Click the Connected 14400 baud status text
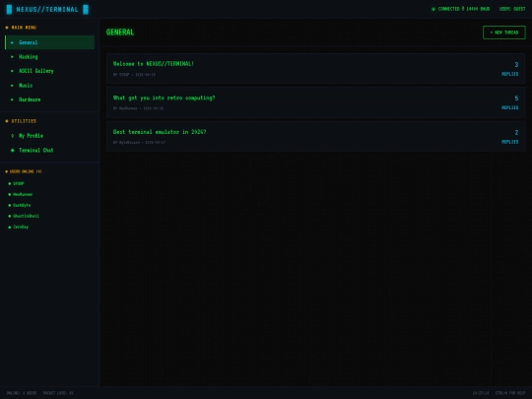Viewport: 532px width, 399px height. (x=464, y=9)
